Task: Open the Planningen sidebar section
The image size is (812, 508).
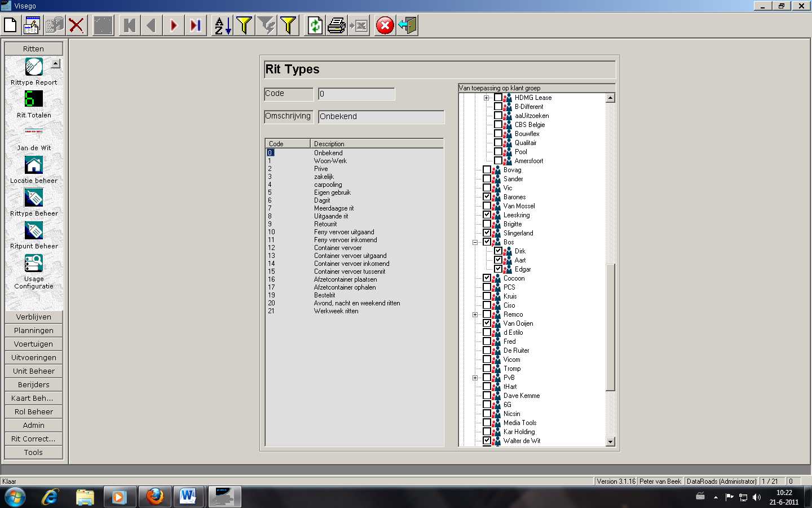Action: point(34,330)
